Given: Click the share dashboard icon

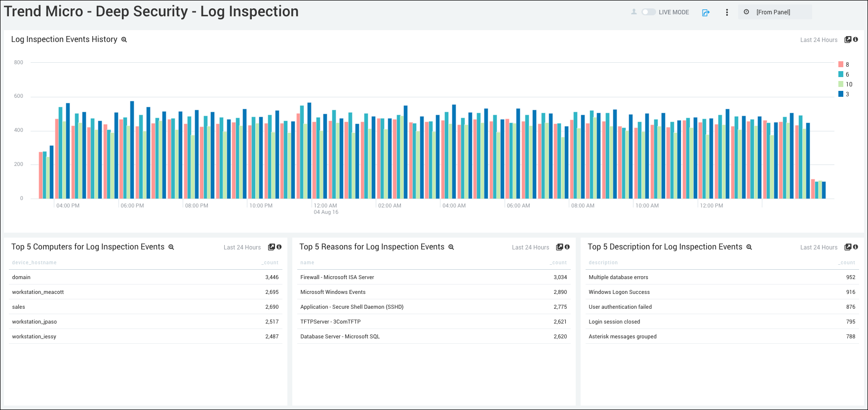Looking at the screenshot, I should 706,12.
